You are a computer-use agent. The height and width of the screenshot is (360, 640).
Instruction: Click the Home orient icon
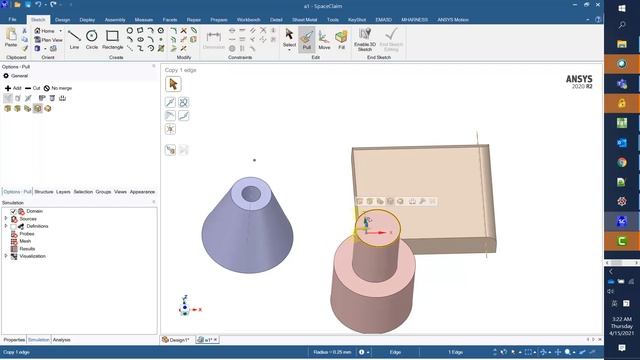[44, 31]
